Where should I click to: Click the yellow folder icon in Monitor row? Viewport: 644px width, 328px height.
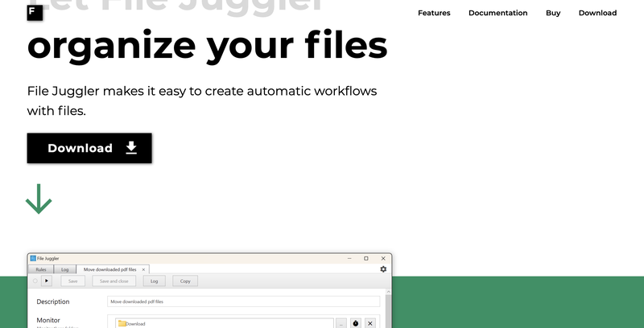coord(122,323)
